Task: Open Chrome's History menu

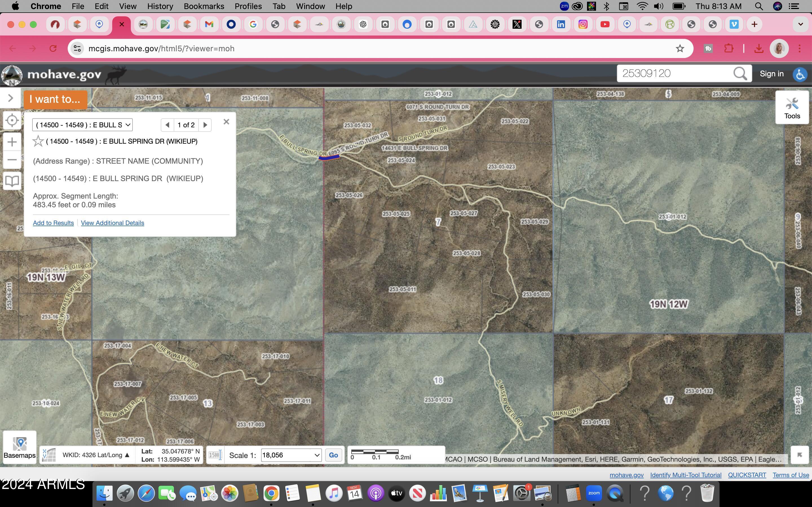Action: pyautogui.click(x=160, y=6)
